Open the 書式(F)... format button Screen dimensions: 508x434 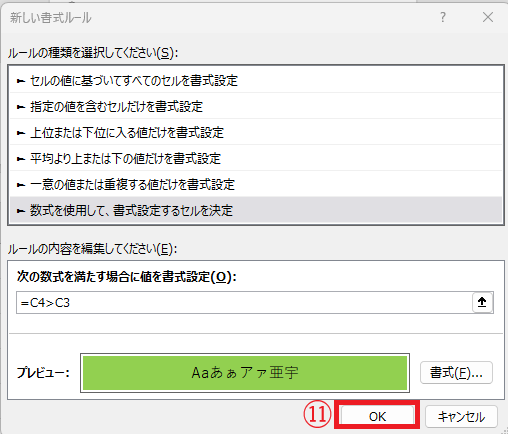[456, 373]
